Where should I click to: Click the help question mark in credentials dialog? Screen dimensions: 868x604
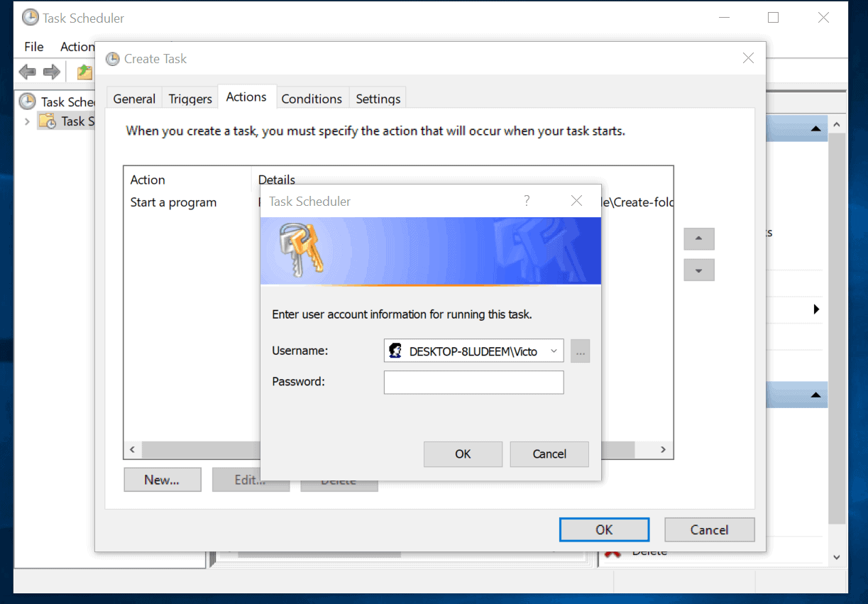527,201
